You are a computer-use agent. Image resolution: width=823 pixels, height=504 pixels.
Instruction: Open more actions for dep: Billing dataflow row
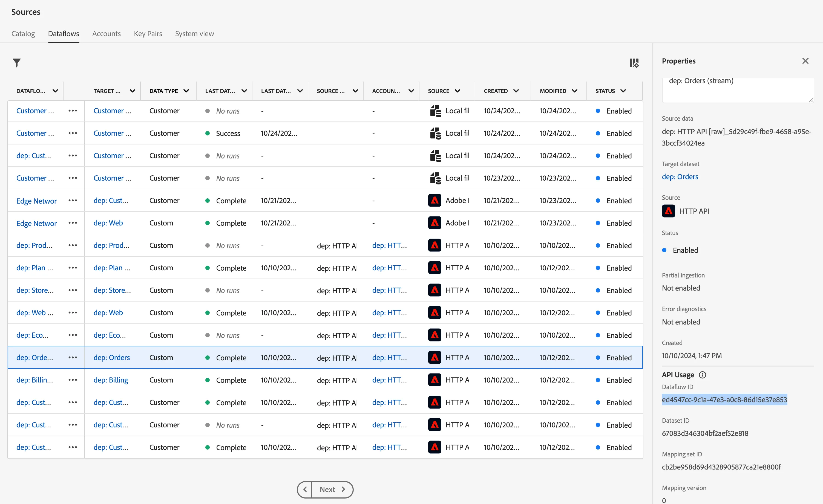point(73,380)
